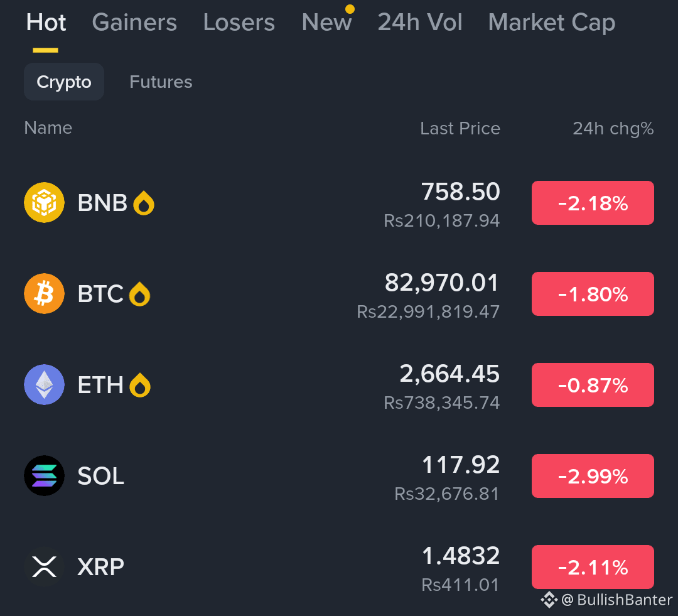The image size is (678, 616).
Task: Select the New tab with yellow dot
Action: click(x=327, y=21)
